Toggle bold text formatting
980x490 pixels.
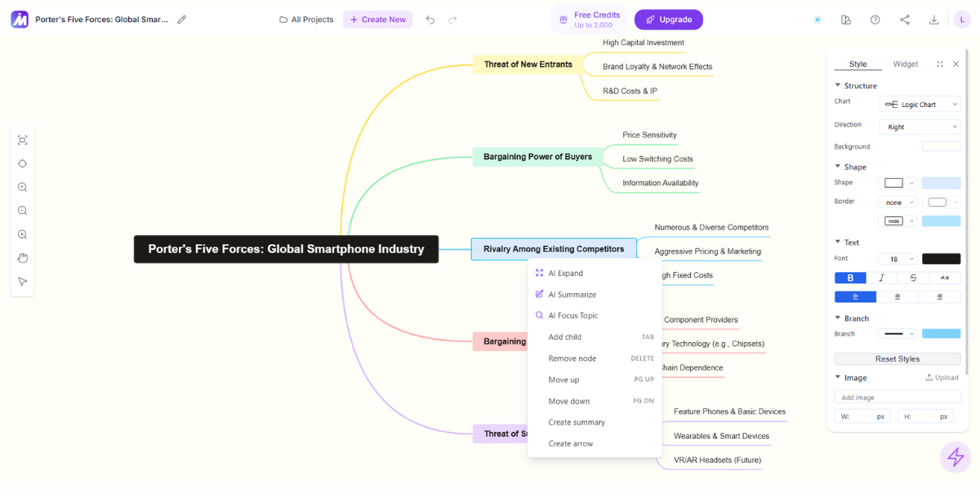850,278
